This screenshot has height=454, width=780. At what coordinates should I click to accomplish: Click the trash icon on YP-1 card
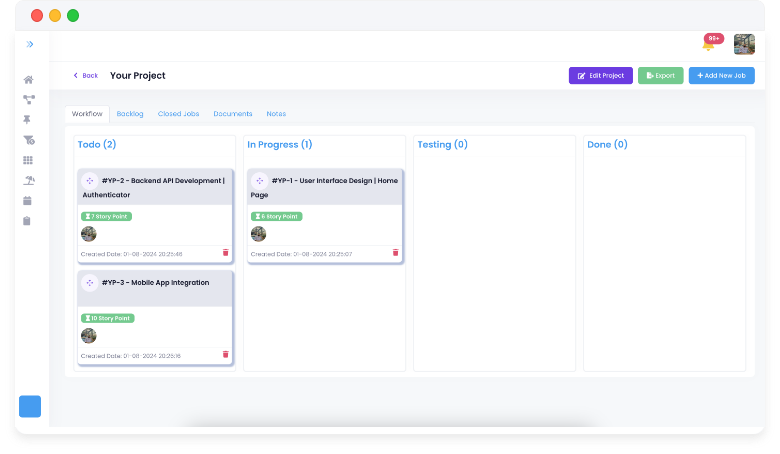click(x=395, y=253)
